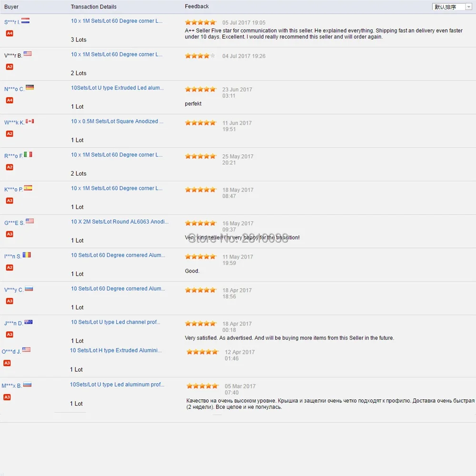Click the US flag next to O***d J.
The width and height of the screenshot is (476, 476).
point(26,350)
